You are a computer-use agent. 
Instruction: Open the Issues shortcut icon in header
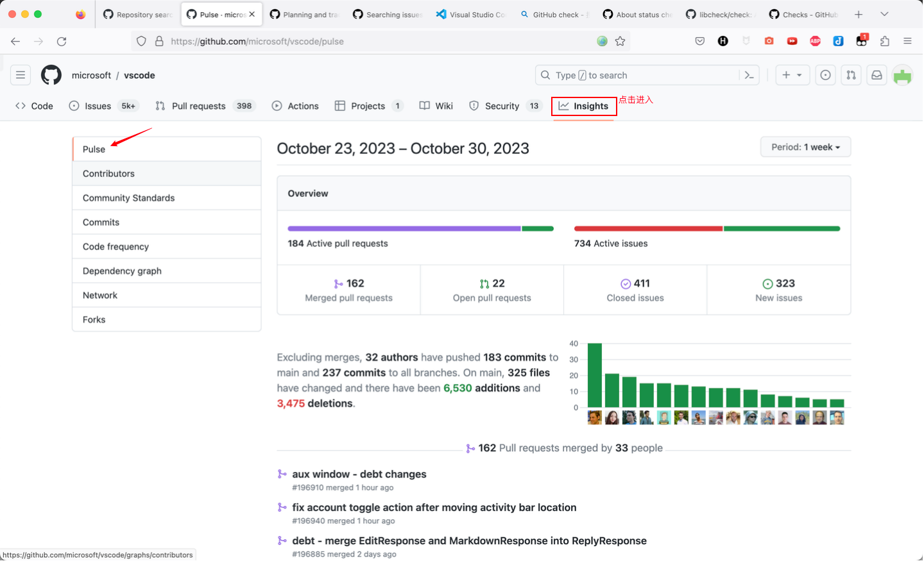pos(825,75)
